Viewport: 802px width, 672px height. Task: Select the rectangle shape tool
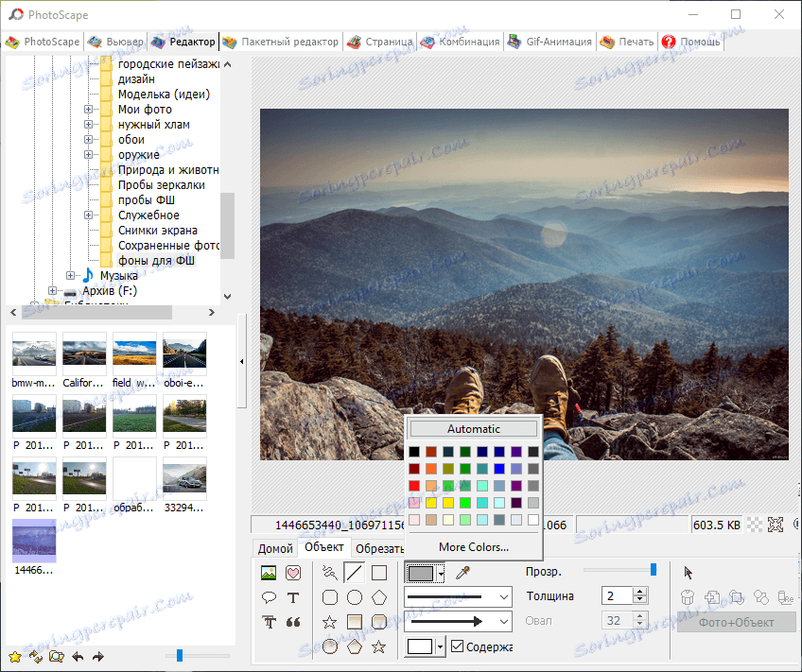point(379,572)
